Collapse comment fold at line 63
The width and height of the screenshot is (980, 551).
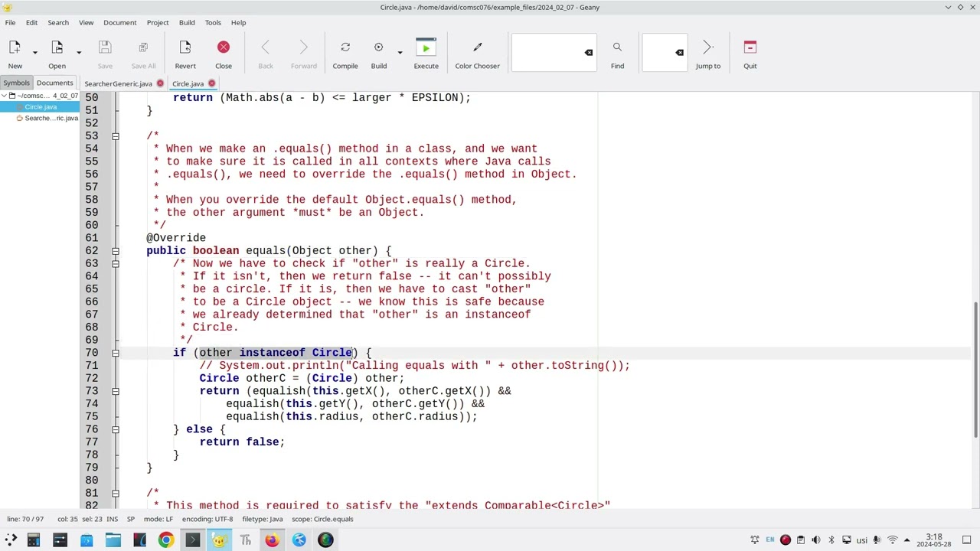116,264
